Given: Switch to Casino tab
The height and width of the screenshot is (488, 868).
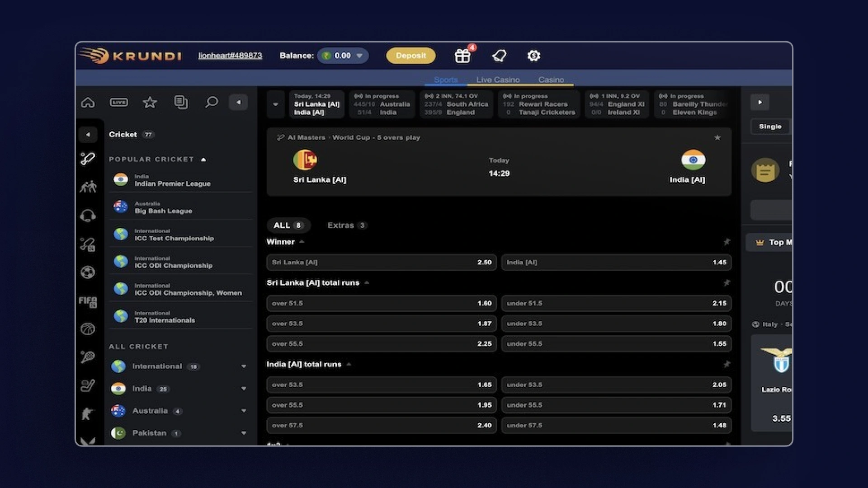Looking at the screenshot, I should 551,80.
